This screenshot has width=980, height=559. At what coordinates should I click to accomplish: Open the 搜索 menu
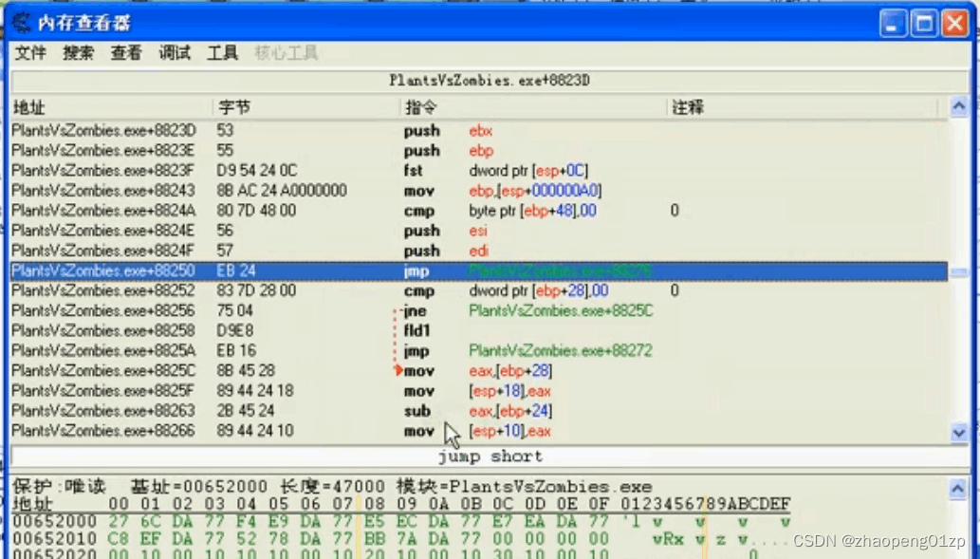[78, 53]
